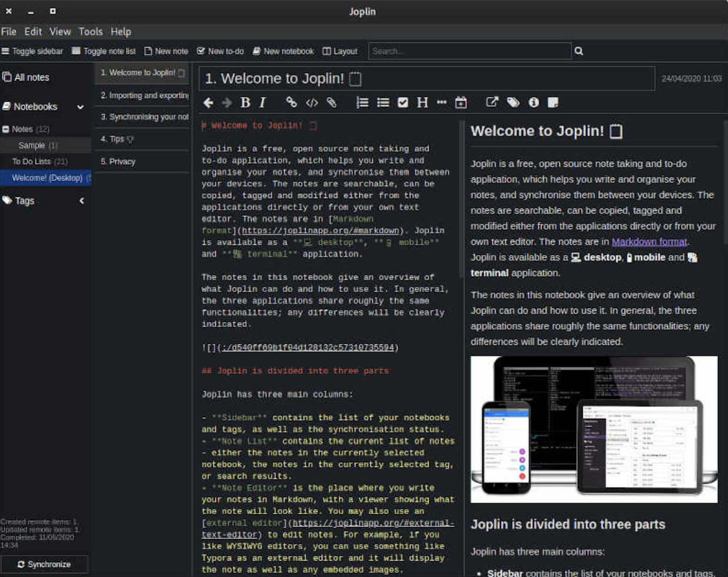
Task: Toggle the note list visibility
Action: (103, 51)
